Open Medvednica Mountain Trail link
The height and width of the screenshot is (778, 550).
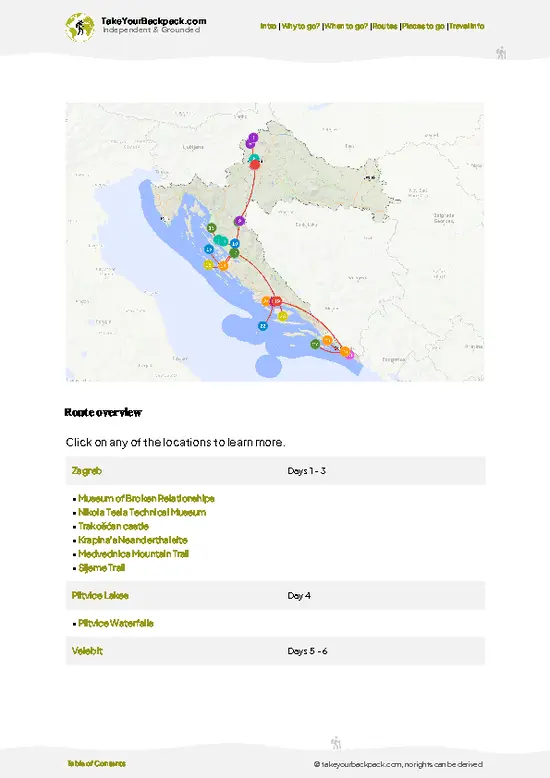click(134, 554)
